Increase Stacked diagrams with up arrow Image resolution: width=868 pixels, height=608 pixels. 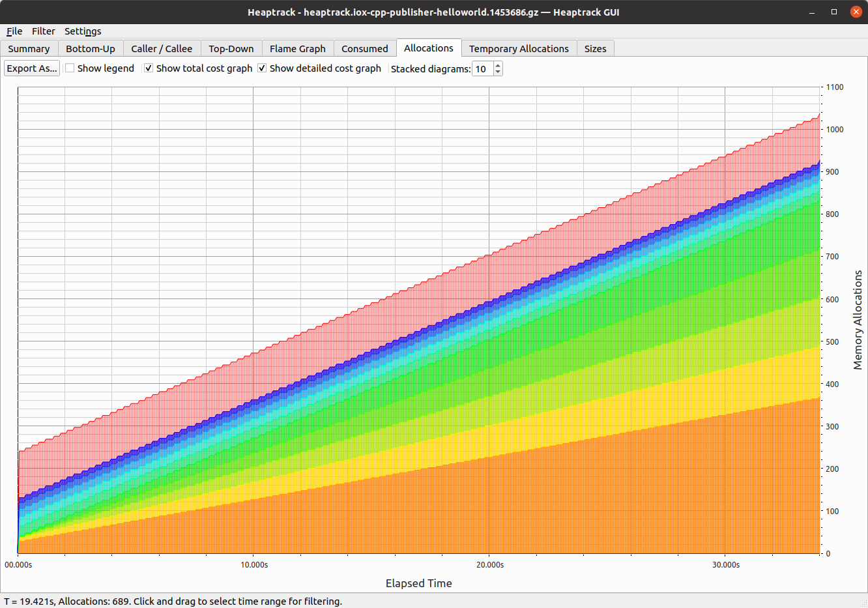click(497, 65)
